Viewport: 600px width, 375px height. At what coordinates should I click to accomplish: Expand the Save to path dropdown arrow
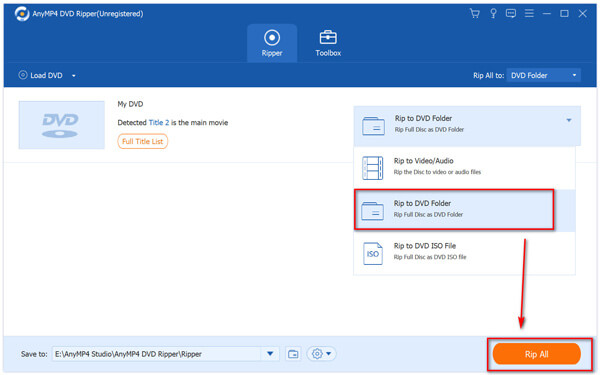[x=270, y=354]
